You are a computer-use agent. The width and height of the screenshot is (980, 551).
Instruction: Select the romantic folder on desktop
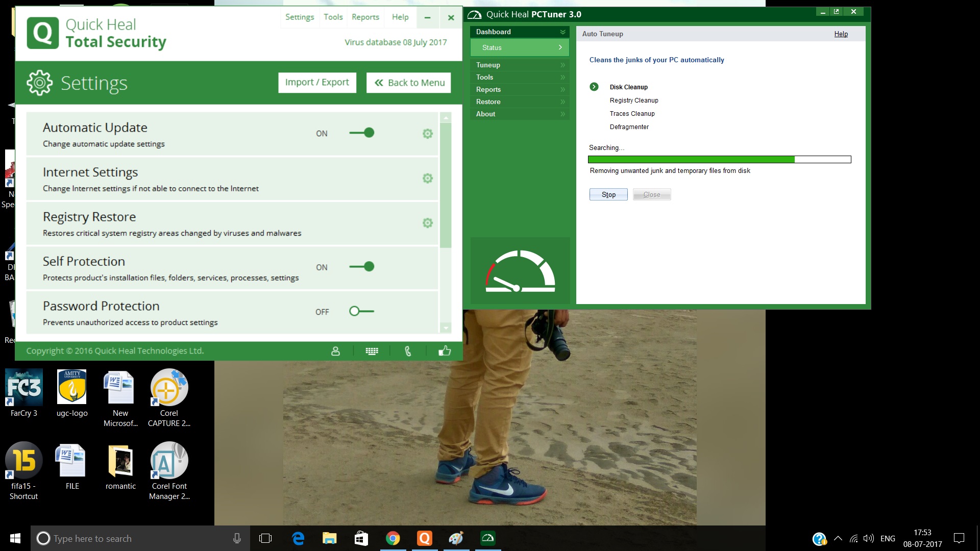120,467
